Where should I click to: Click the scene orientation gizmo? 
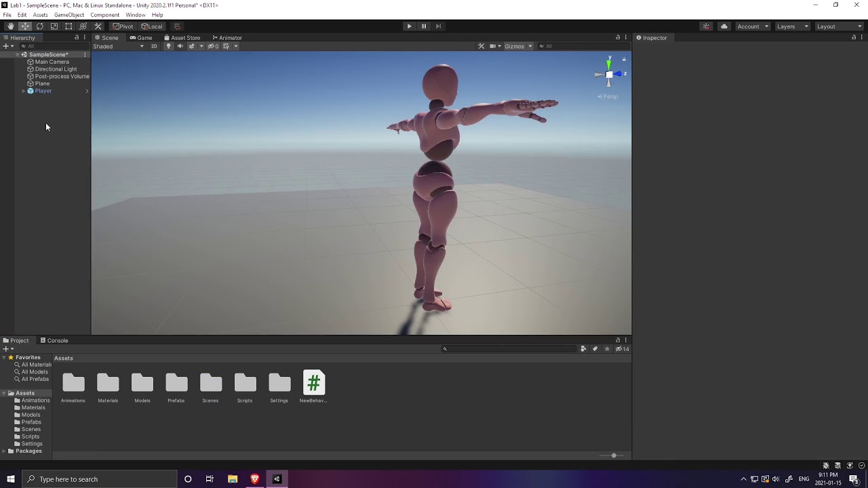[x=609, y=75]
